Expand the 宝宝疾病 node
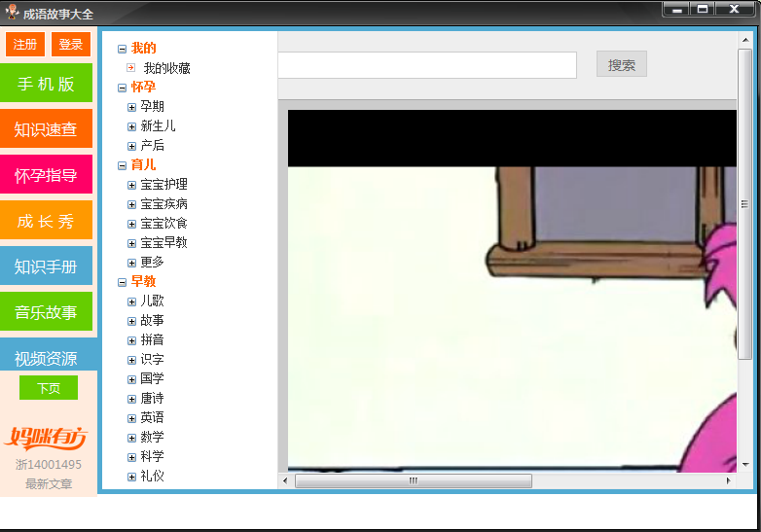 click(131, 204)
